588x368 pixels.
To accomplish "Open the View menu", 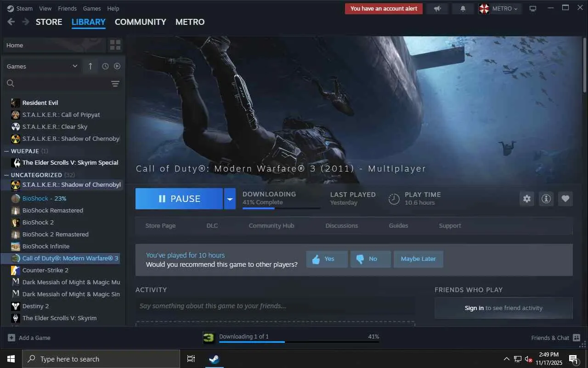I will 45,8.
